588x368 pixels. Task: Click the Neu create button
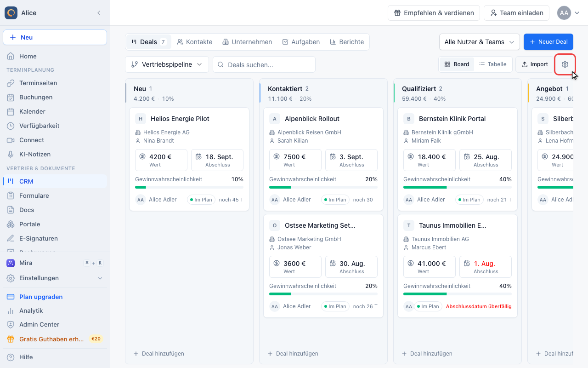pos(55,37)
